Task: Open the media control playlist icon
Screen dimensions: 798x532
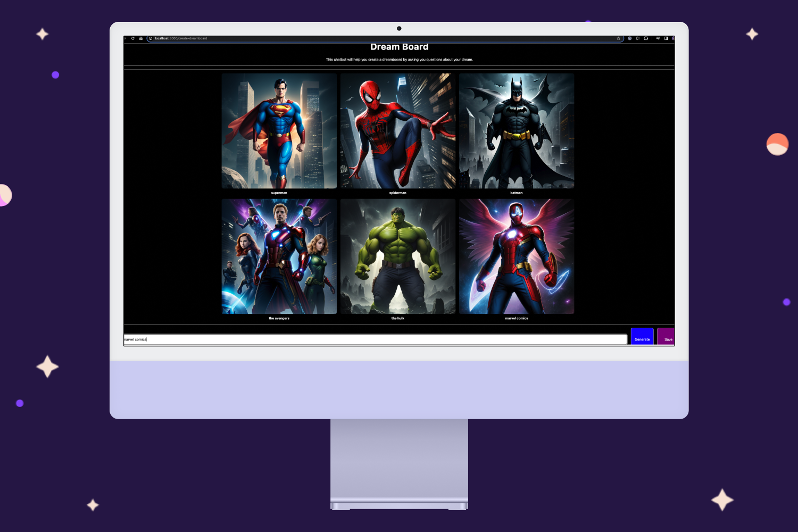Action: click(x=658, y=38)
